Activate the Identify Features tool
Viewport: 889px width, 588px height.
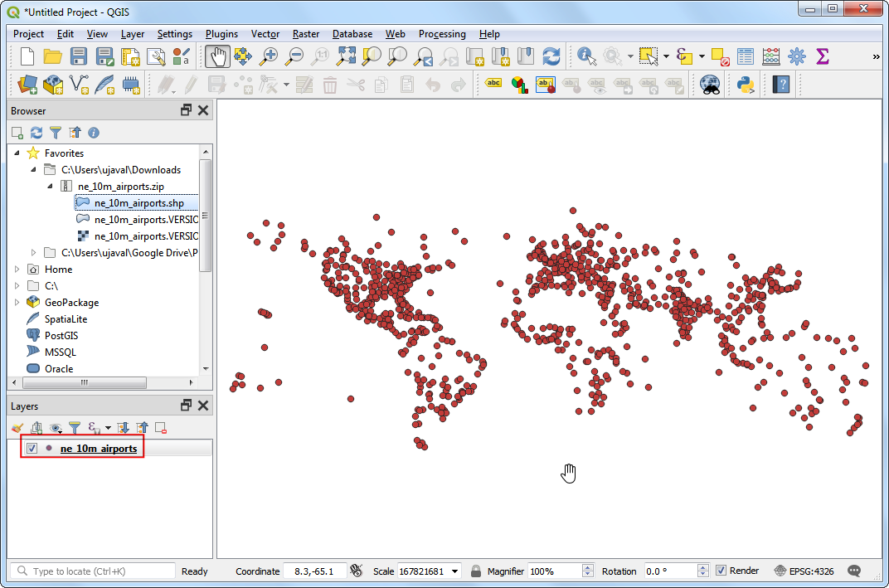point(587,56)
